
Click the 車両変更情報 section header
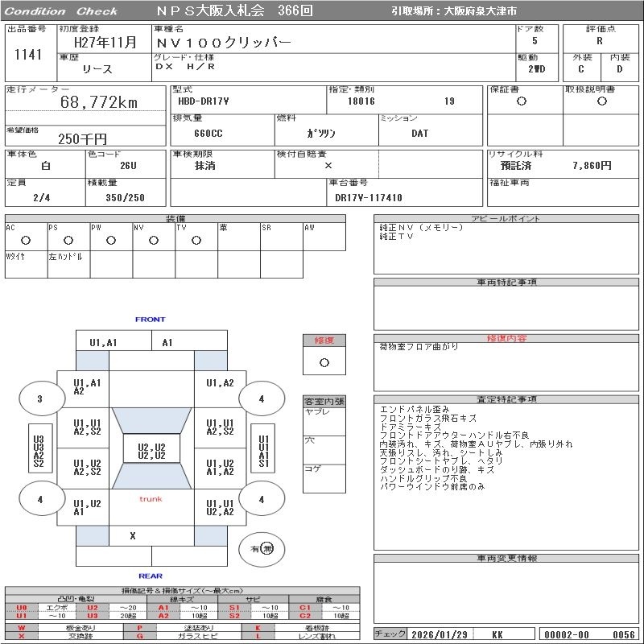pyautogui.click(x=506, y=558)
